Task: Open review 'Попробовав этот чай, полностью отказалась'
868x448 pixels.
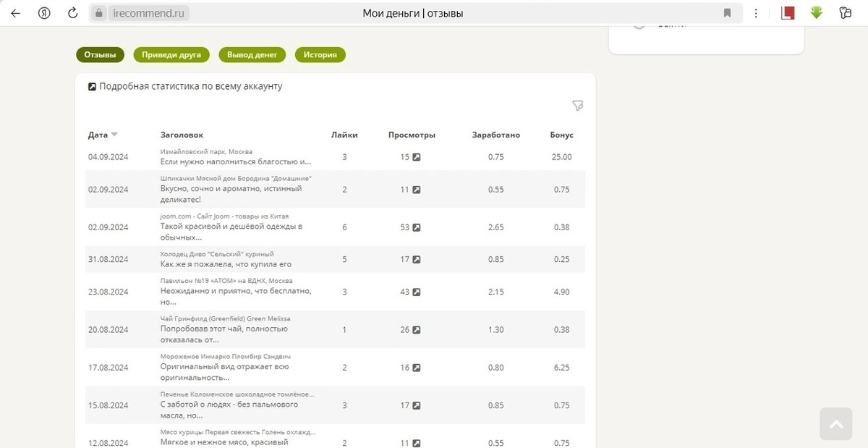Action: click(x=224, y=334)
